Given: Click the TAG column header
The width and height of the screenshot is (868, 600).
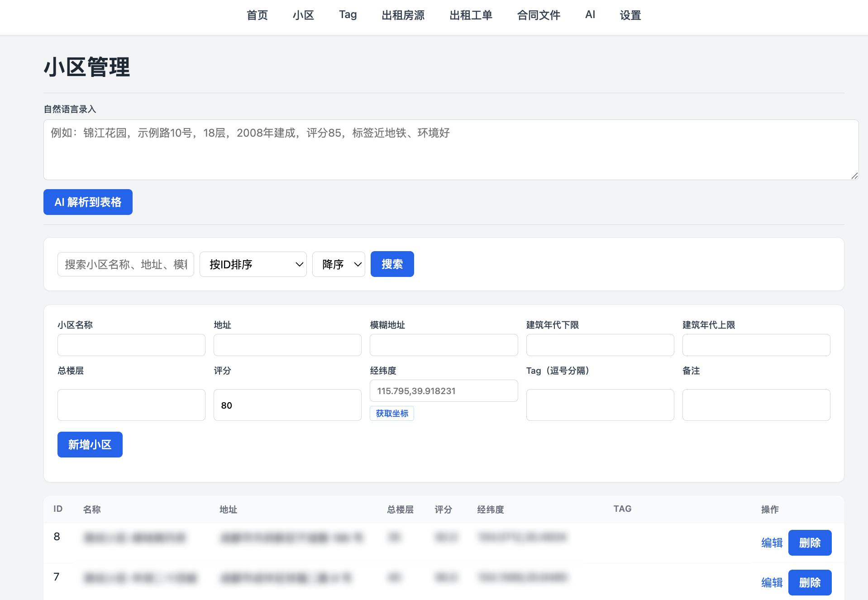Looking at the screenshot, I should 622,509.
